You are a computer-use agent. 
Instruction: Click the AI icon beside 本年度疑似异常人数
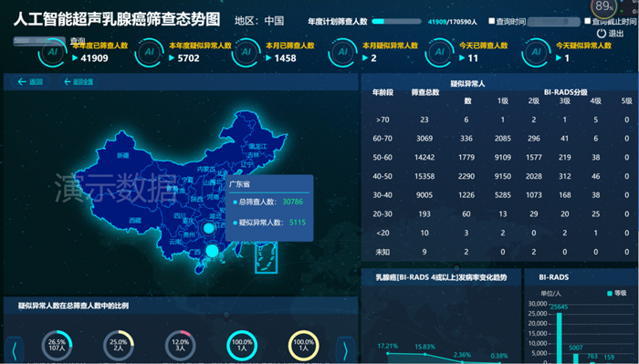pos(149,52)
